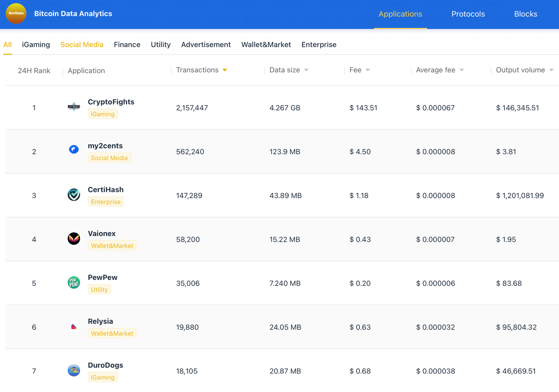Open the CertiHash application name
Screen dimensions: 559x392
coord(106,190)
